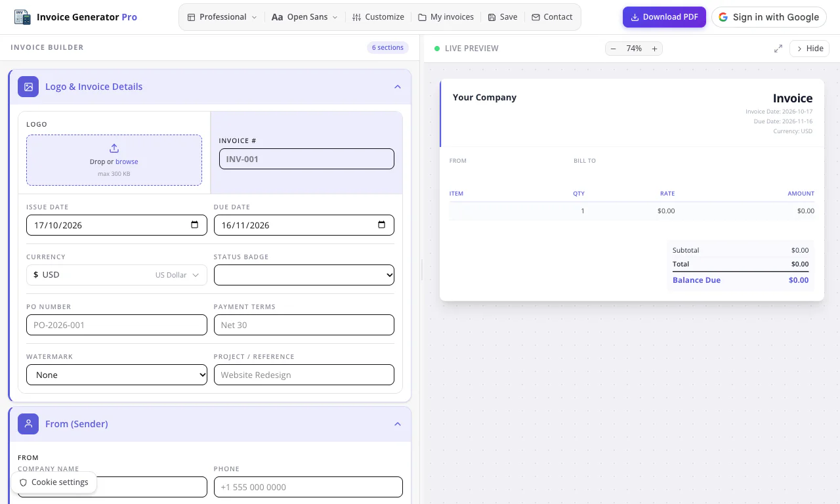Viewport: 840px width, 504px height.
Task: Click the RATE column header in preview
Action: (x=667, y=194)
